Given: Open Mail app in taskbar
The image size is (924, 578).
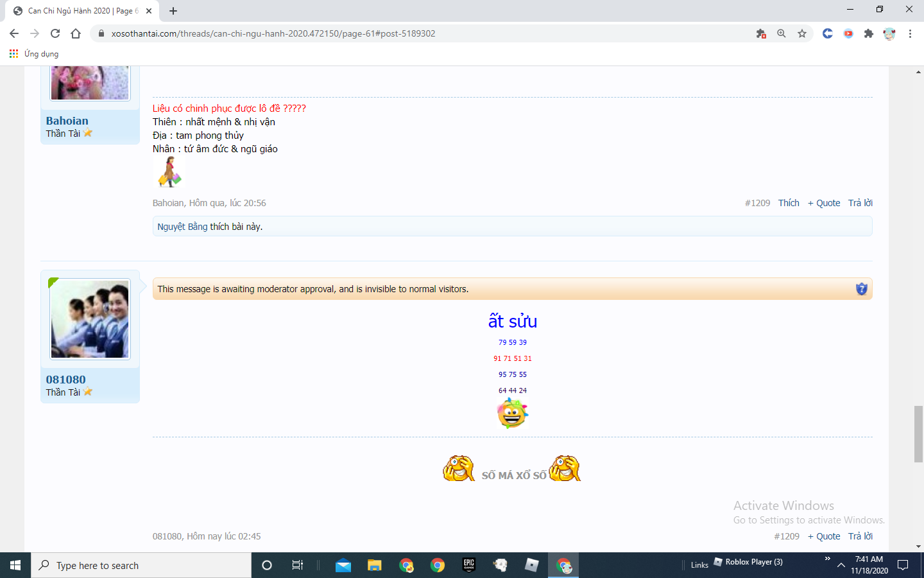Looking at the screenshot, I should tap(343, 565).
